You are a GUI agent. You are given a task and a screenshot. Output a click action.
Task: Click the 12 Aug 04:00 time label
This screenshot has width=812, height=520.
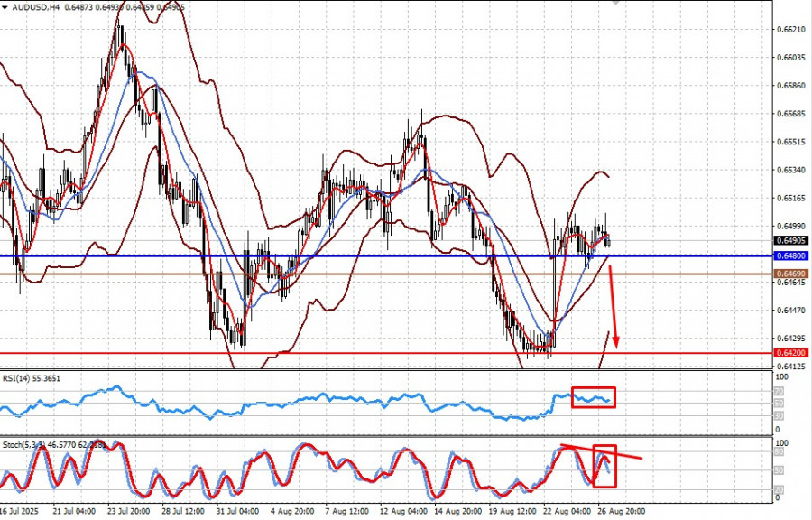pos(403,511)
